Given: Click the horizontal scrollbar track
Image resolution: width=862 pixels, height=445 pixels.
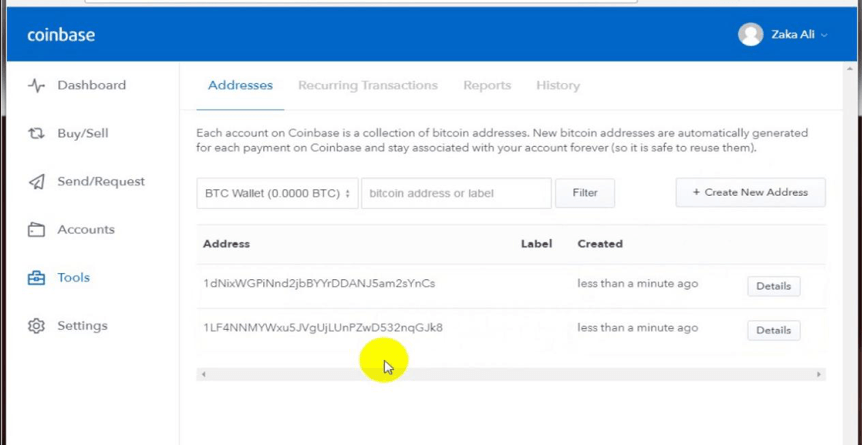Looking at the screenshot, I should coord(511,374).
